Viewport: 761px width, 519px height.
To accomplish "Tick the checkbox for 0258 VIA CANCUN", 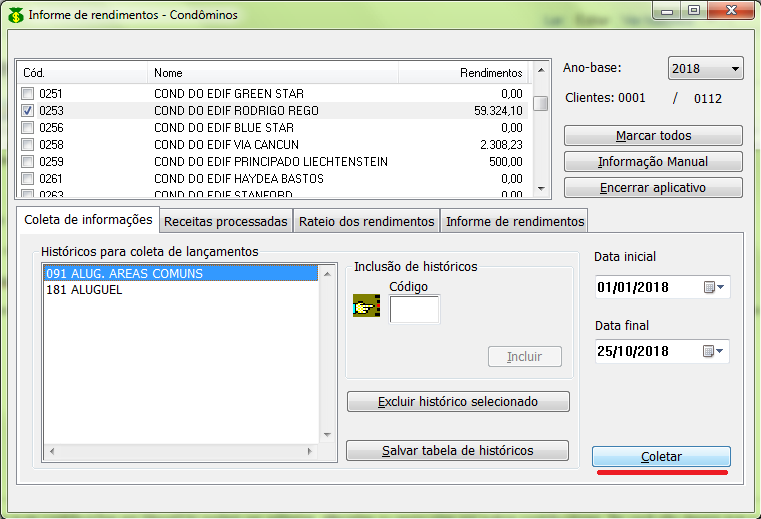I will pyautogui.click(x=28, y=145).
